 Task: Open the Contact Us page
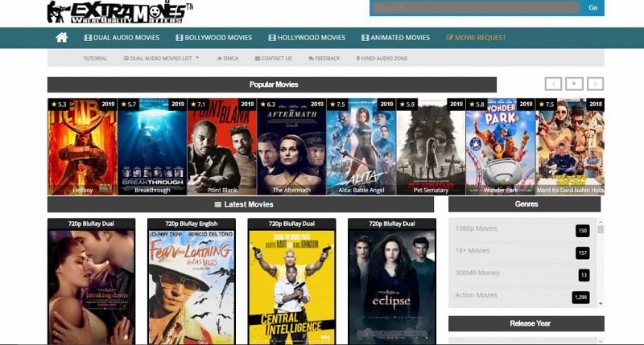pyautogui.click(x=273, y=59)
